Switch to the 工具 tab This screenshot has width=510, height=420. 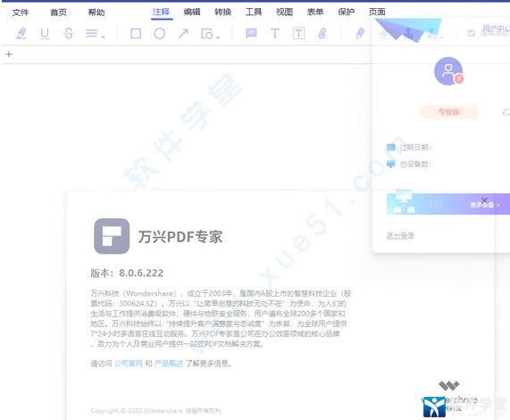click(x=254, y=12)
